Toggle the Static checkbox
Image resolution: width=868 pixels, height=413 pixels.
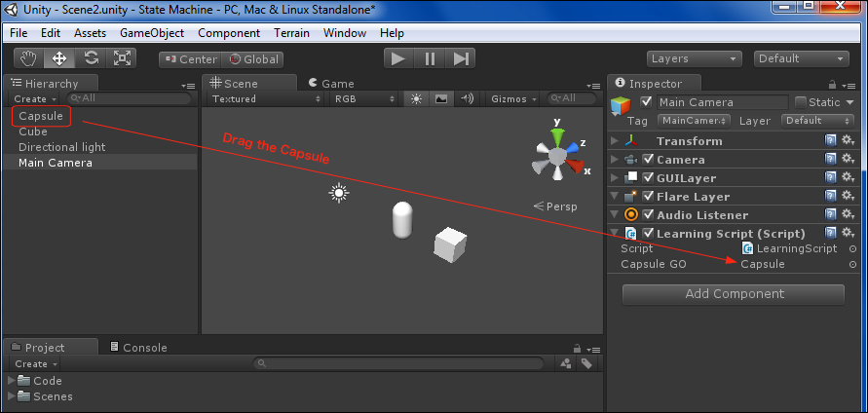pyautogui.click(x=801, y=102)
